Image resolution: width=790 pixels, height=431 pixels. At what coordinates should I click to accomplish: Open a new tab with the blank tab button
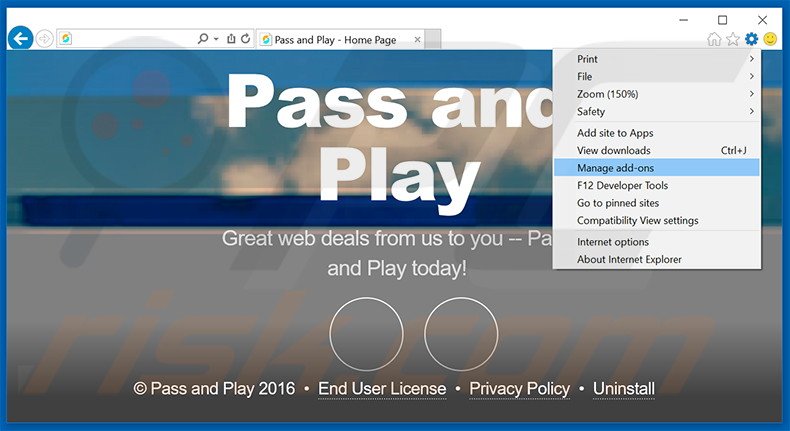pos(433,39)
